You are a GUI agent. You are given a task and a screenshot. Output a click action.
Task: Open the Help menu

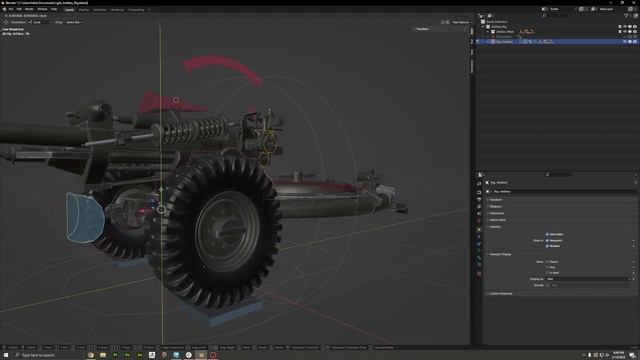tap(54, 9)
